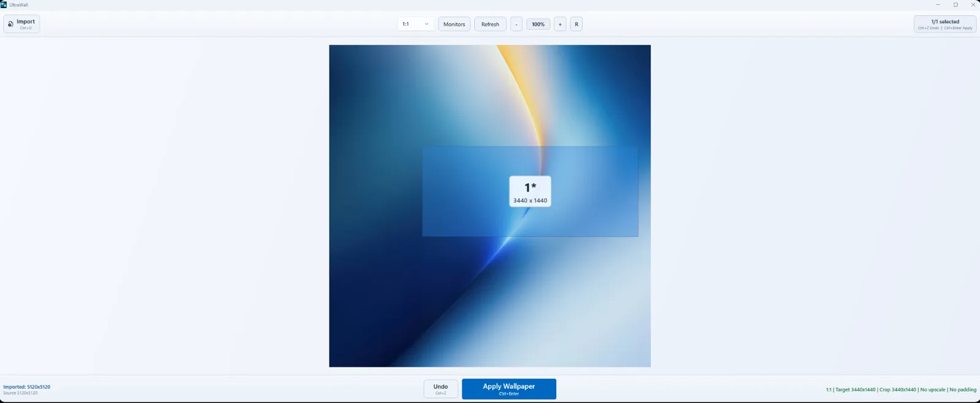Image resolution: width=980 pixels, height=403 pixels.
Task: Click the 1/1 selected indicator
Action: [945, 24]
